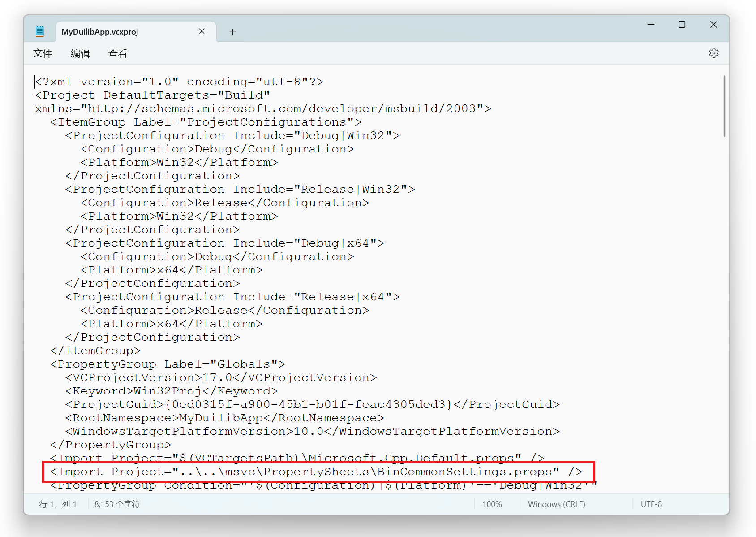
Task: Close the Notepad window
Action: pos(713,25)
